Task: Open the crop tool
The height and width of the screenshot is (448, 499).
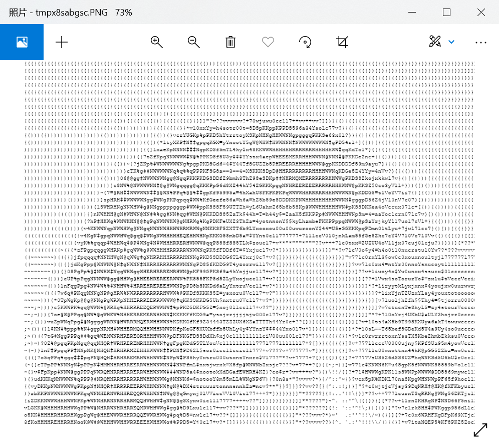Action: pos(342,42)
